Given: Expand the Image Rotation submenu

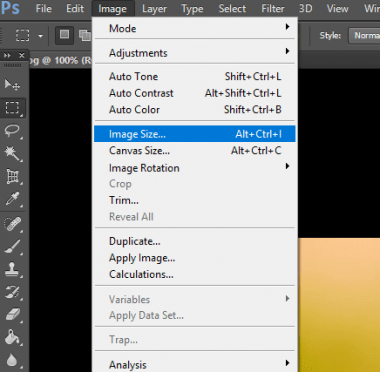Looking at the screenshot, I should [195, 168].
